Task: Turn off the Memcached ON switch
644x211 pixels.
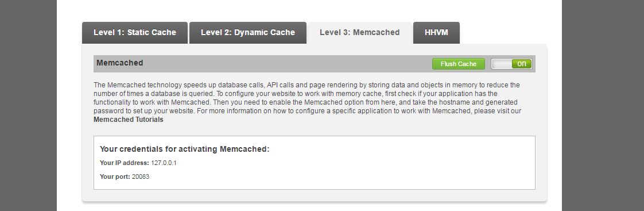Action: tap(511, 64)
